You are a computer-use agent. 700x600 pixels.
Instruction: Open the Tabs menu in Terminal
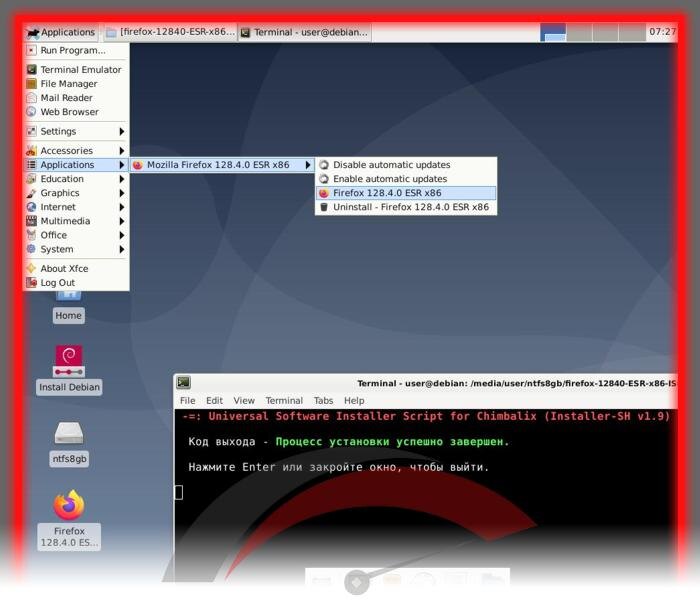pos(323,400)
